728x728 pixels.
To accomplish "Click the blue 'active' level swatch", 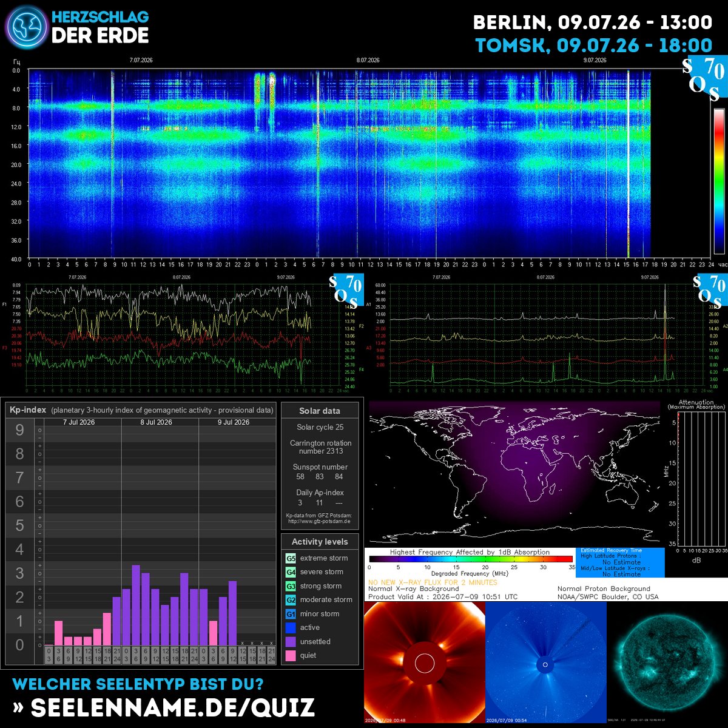I will pyautogui.click(x=291, y=628).
